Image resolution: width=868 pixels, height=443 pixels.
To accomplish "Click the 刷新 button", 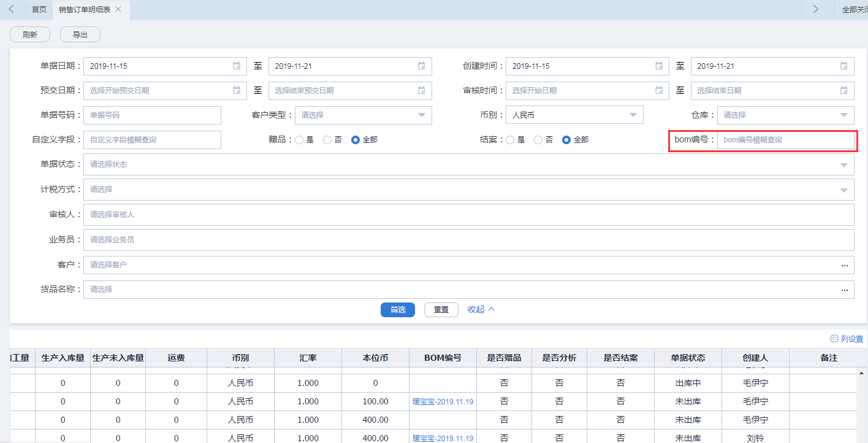I will pos(30,35).
